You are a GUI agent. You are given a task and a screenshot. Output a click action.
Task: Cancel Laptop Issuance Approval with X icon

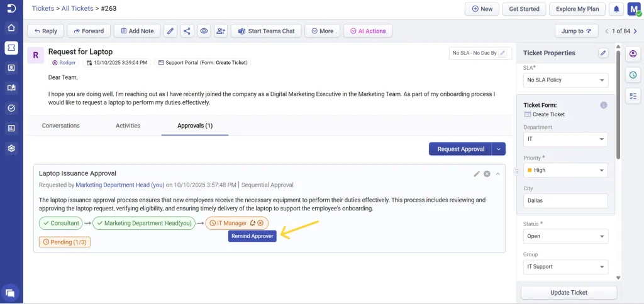pos(487,173)
